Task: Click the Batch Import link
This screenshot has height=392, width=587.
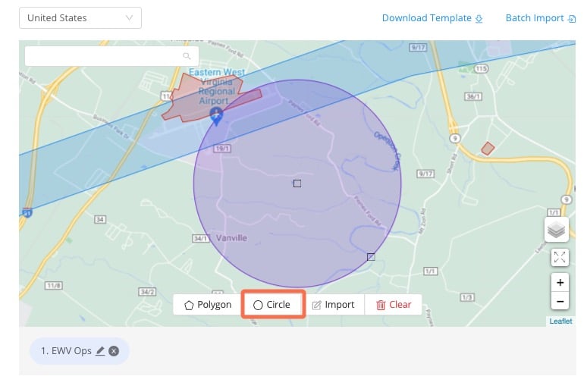Action: (540, 18)
